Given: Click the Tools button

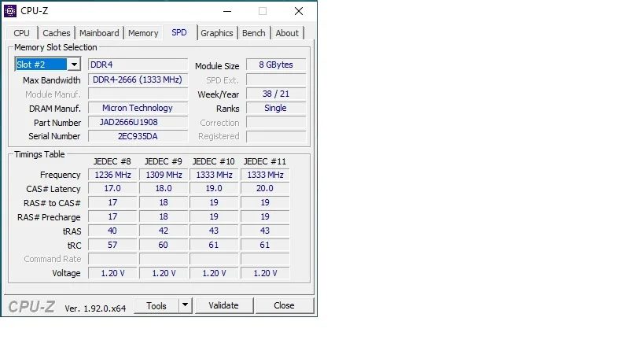Looking at the screenshot, I should tap(156, 305).
